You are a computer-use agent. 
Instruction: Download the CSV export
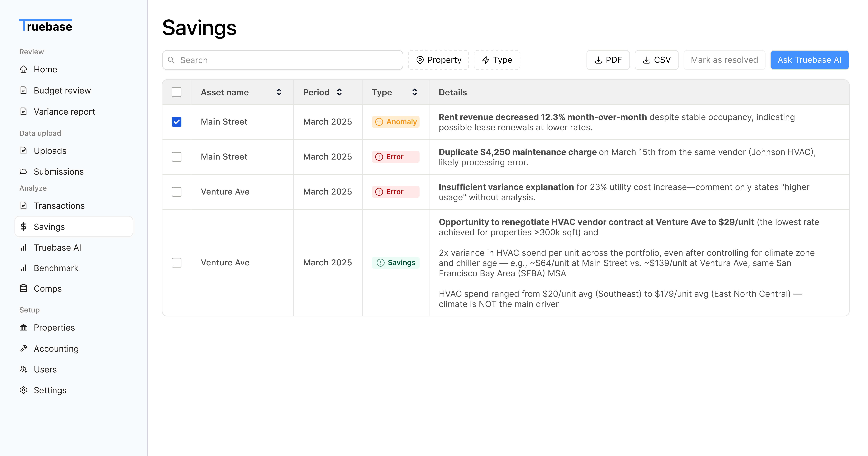[656, 60]
